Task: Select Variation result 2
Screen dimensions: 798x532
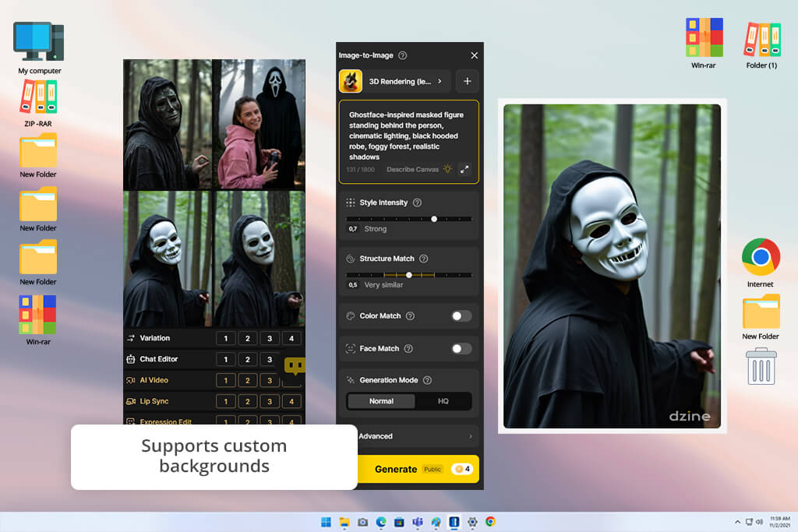Action: [x=248, y=338]
